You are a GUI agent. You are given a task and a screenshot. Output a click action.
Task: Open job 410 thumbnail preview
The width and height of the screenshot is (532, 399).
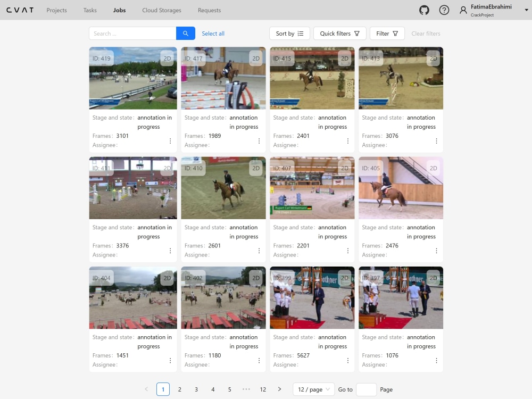223,188
